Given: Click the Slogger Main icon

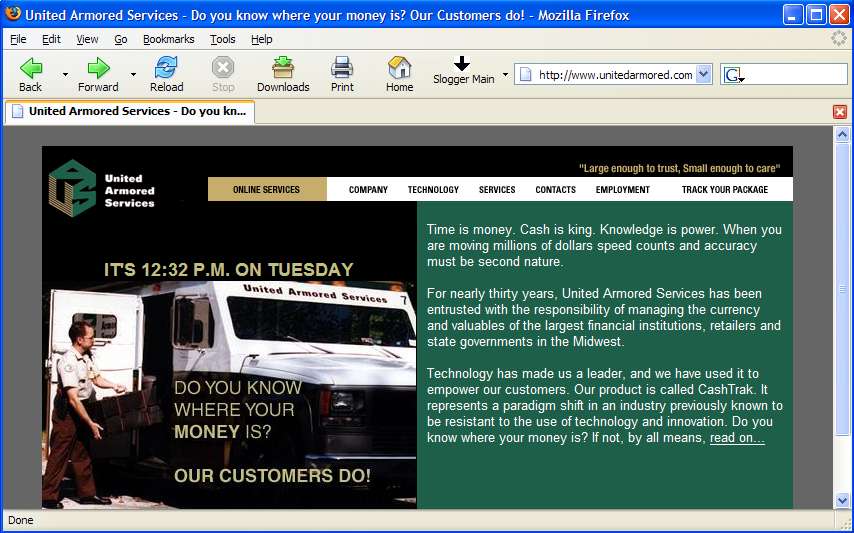Looking at the screenshot, I should 462,65.
